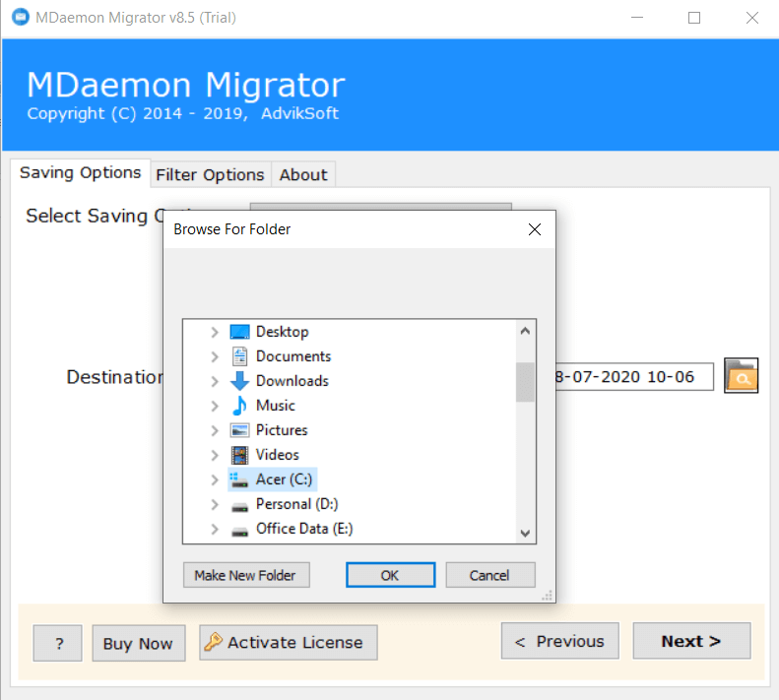Proceed with the Next button

point(691,641)
